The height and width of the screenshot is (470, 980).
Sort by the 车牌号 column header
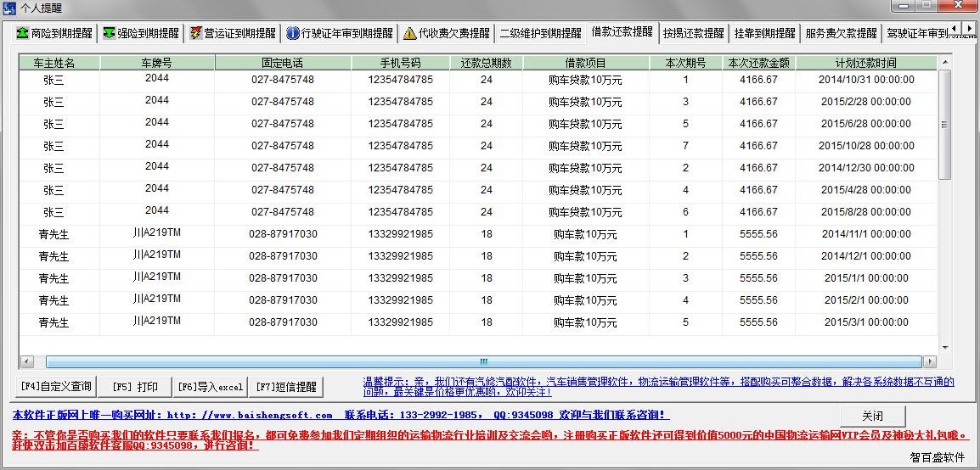point(157,63)
